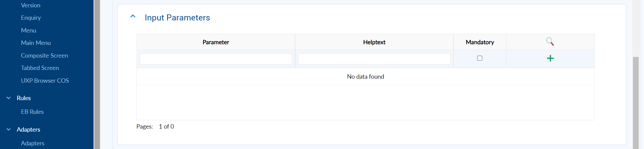
Task: Open Adapters sub-item under Adapters group
Action: coord(33,143)
